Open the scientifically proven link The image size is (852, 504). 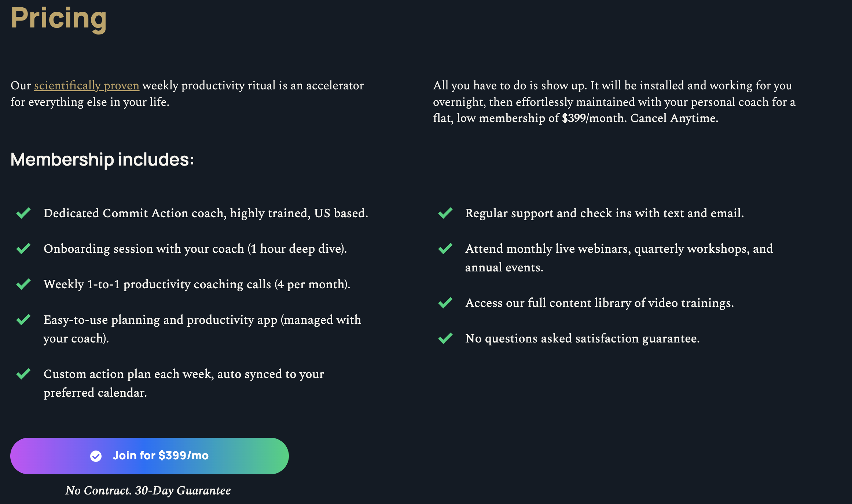click(x=87, y=86)
